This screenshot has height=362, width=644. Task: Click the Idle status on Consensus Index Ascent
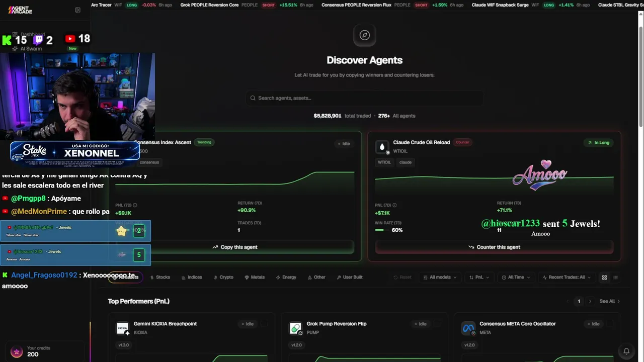point(344,144)
